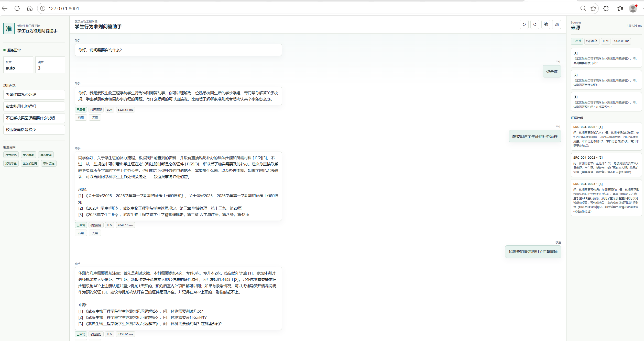Screen dimensions: 644x341
Task: Click the 行为规范 coverage tag
Action: (11, 155)
